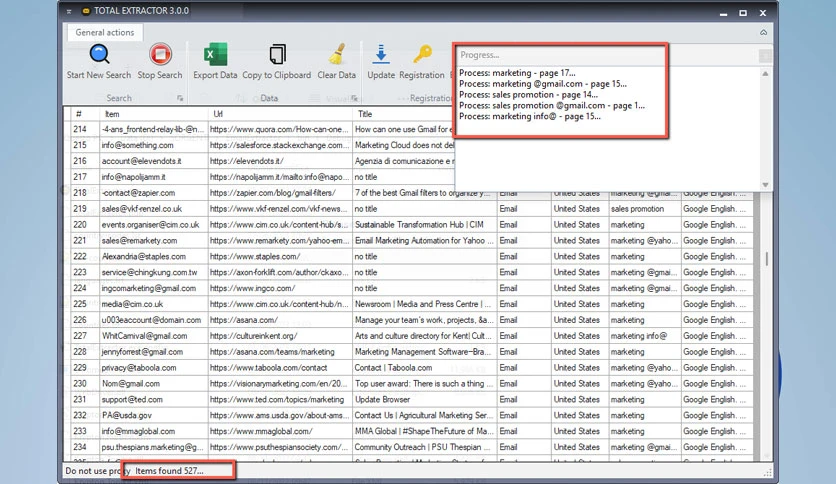The width and height of the screenshot is (836, 484).
Task: Open Registration with key icon
Action: coord(422,62)
